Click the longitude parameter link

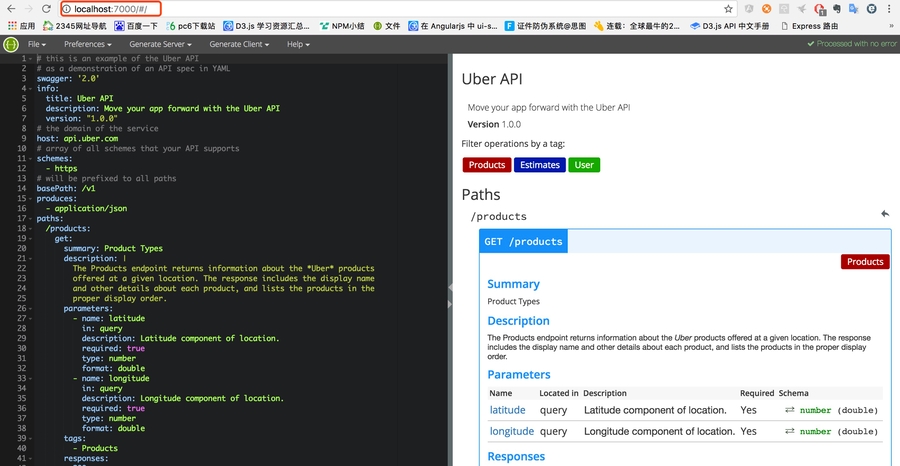click(x=511, y=432)
